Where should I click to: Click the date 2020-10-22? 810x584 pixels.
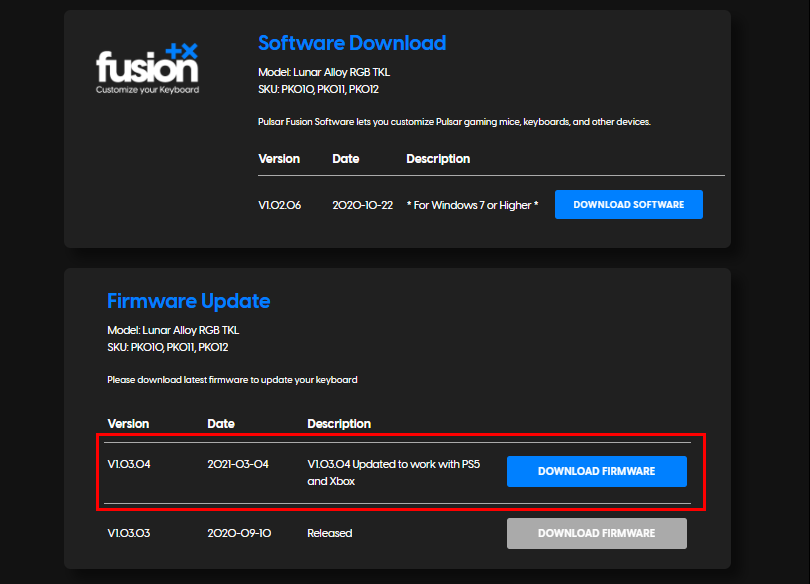pyautogui.click(x=363, y=205)
